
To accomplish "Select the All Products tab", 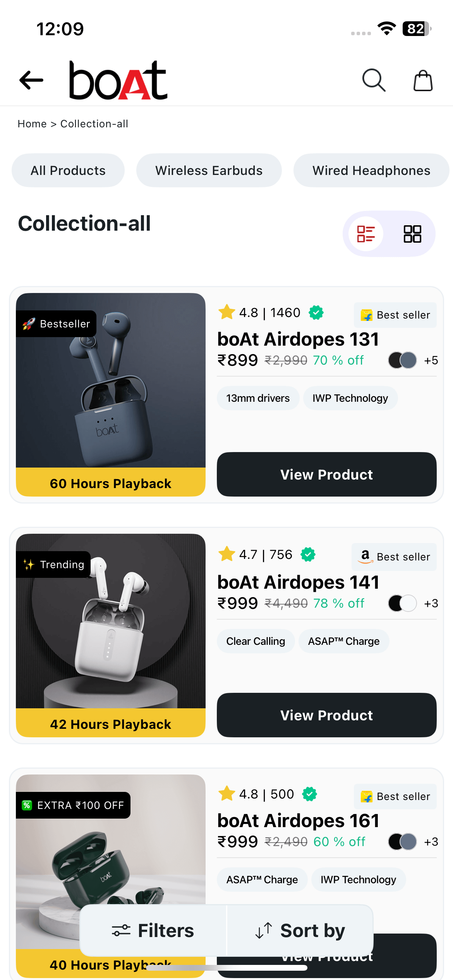I will coord(68,170).
